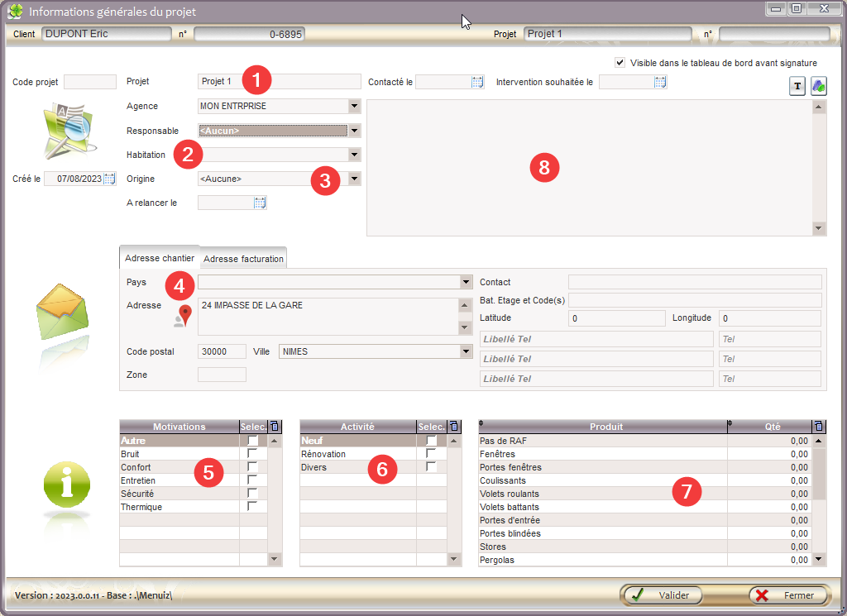The height and width of the screenshot is (616, 847).
Task: Click the project search magnifier illustration
Action: tap(69, 131)
